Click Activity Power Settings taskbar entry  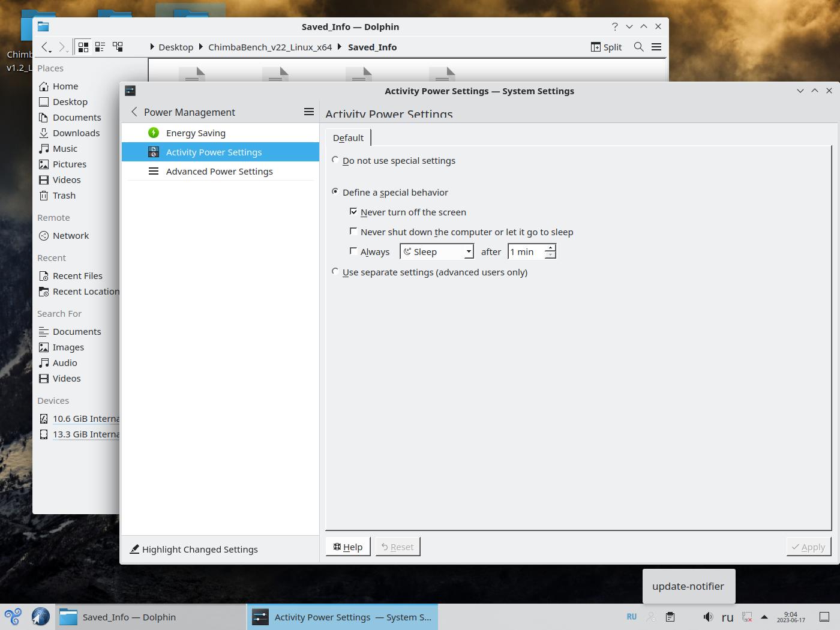pyautogui.click(x=343, y=617)
